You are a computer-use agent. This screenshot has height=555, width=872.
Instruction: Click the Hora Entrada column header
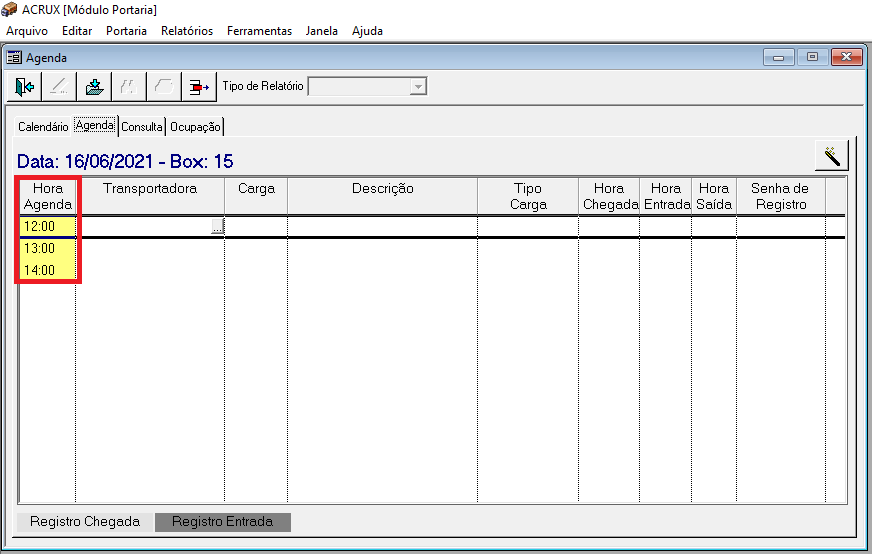coord(666,196)
